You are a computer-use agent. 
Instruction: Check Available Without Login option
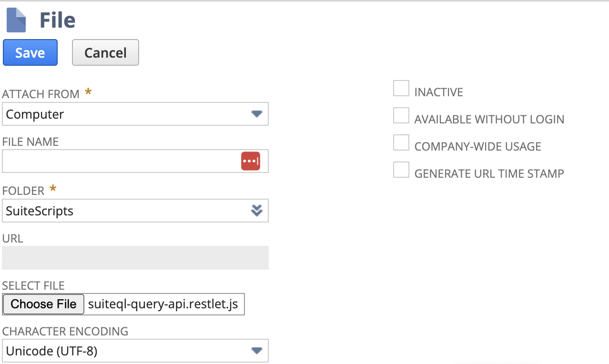pos(401,116)
